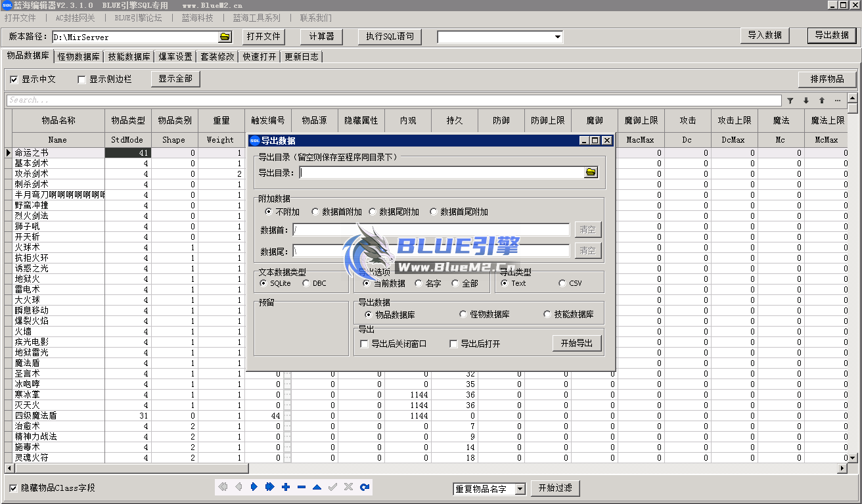The image size is (862, 504).
Task: Open the BLUE引擎论坛 menu
Action: [138, 18]
